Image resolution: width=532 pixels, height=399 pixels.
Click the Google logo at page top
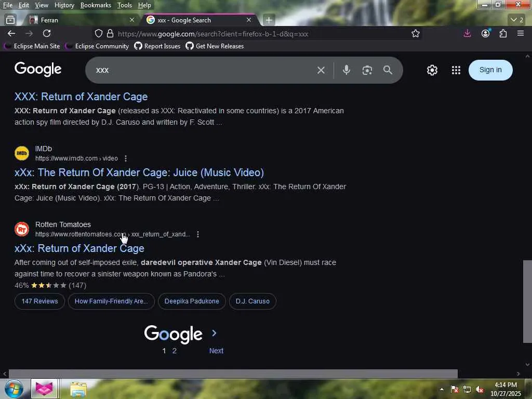click(x=38, y=70)
